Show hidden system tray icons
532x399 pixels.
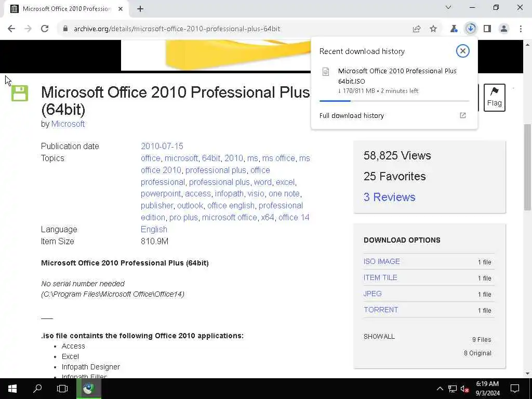click(x=440, y=389)
